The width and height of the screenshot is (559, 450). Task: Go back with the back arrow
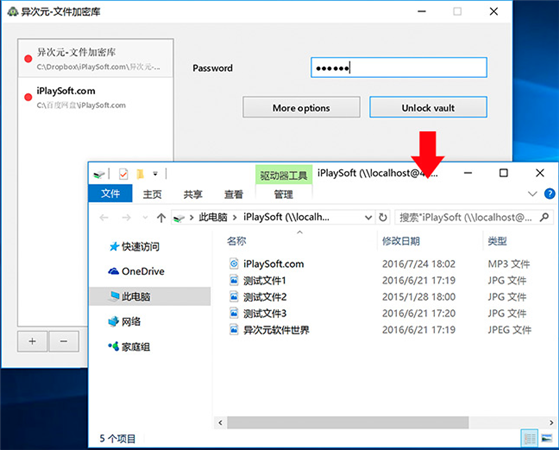click(x=104, y=218)
